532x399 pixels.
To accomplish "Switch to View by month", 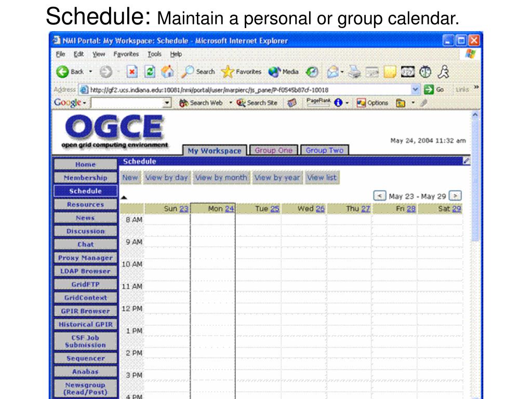I will point(221,178).
